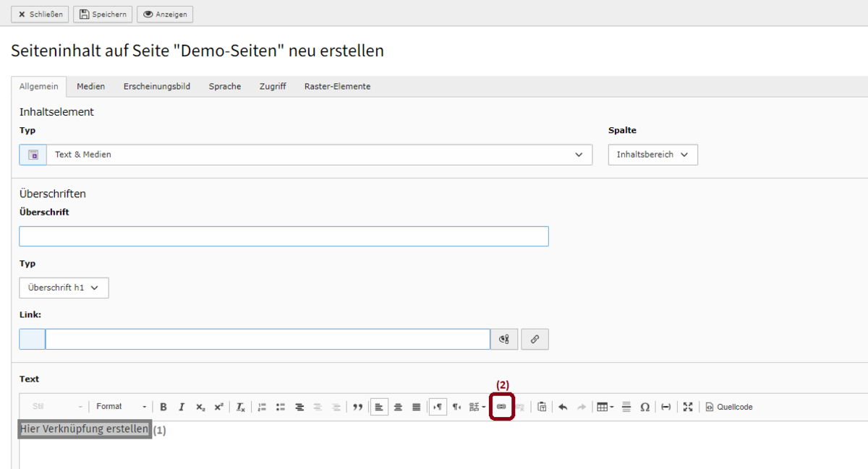Focus the Überschrift text input field
The image size is (868, 469).
(284, 236)
